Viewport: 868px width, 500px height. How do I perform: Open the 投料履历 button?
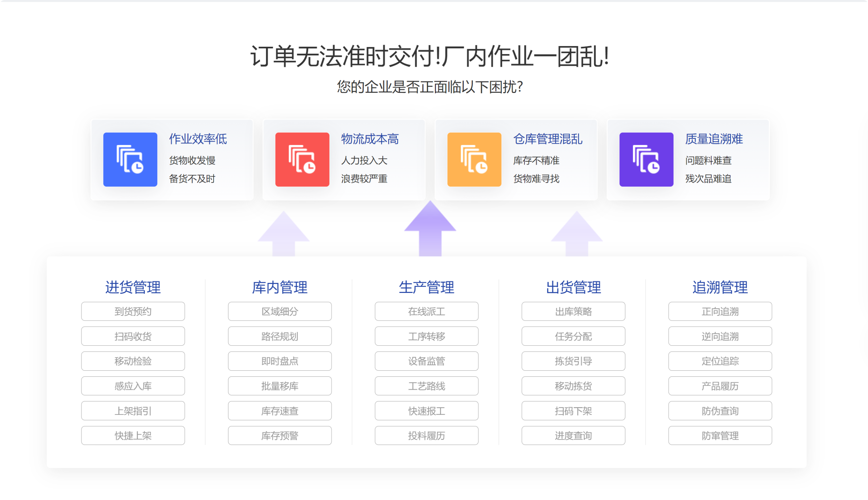click(x=426, y=436)
